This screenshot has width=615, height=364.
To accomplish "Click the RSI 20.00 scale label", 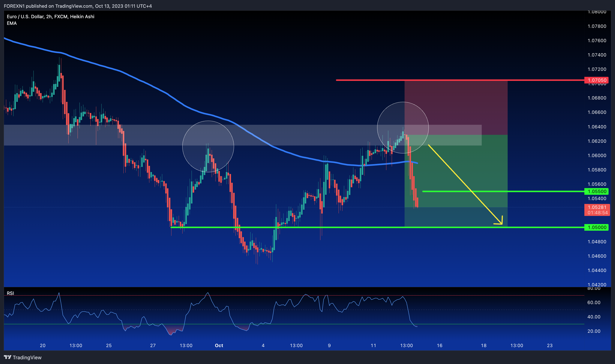I will click(x=594, y=331).
